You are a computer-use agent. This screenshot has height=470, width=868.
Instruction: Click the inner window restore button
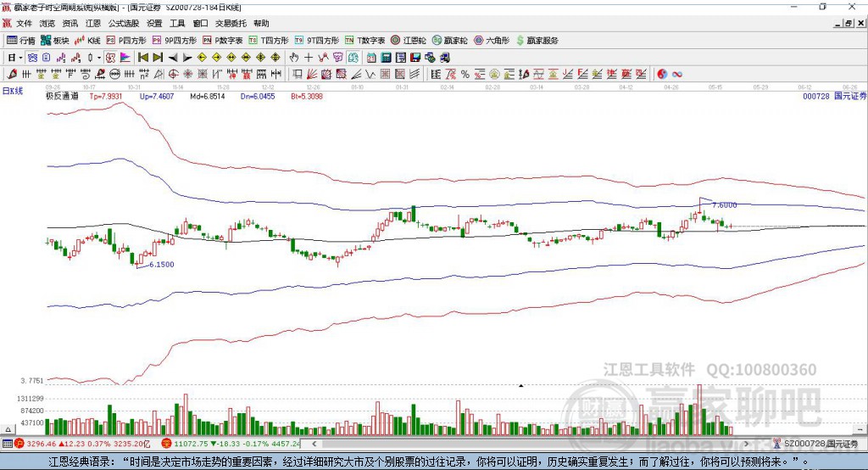coord(849,23)
